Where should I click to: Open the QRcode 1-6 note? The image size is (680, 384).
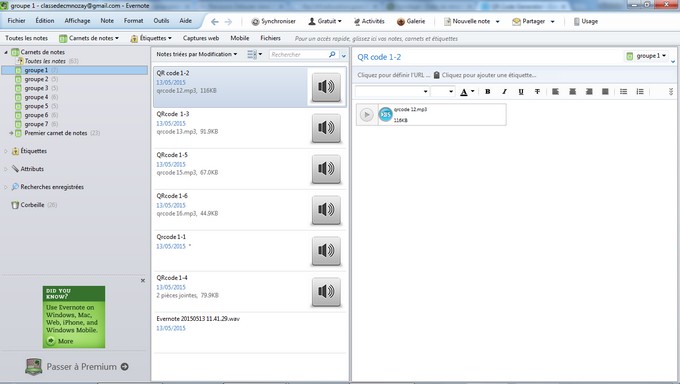pyautogui.click(x=250, y=210)
